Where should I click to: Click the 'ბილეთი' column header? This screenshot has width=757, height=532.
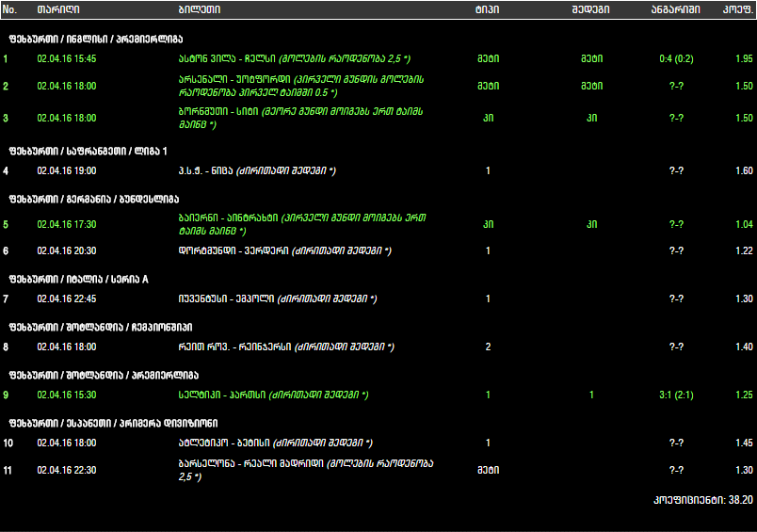tap(200, 9)
